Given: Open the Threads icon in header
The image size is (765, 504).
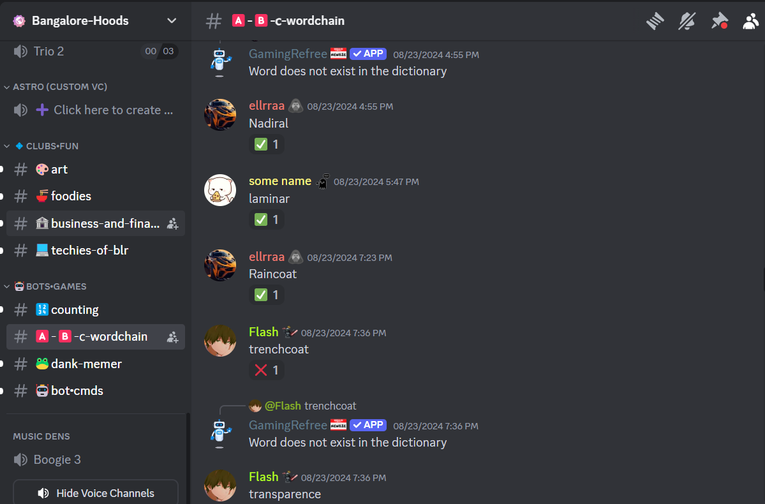Looking at the screenshot, I should 655,21.
